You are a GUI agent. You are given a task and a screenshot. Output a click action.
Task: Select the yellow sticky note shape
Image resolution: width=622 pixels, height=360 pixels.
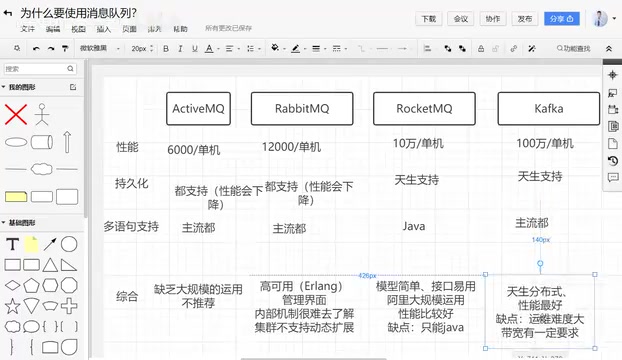click(31, 244)
